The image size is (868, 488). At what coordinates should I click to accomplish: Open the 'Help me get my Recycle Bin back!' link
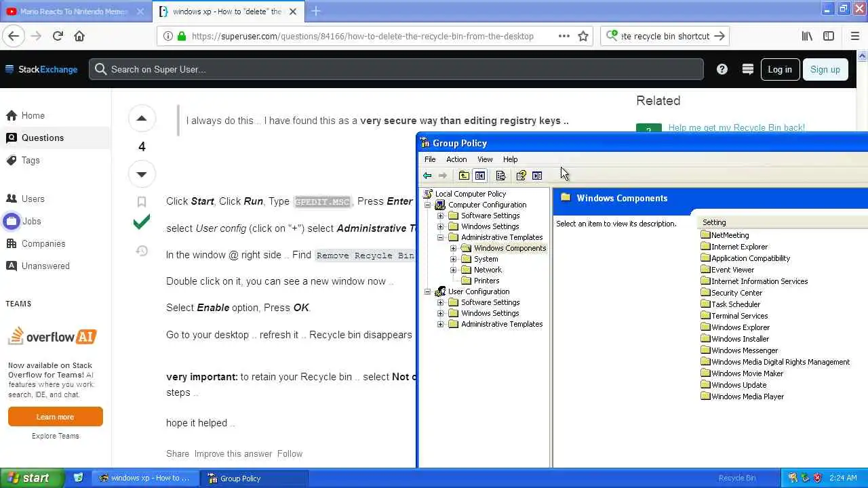click(736, 127)
